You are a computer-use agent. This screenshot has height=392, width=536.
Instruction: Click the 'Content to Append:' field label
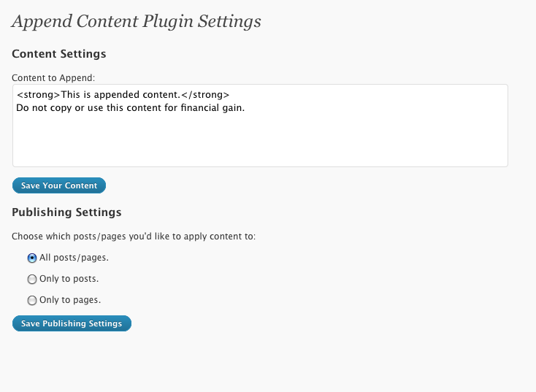point(53,78)
